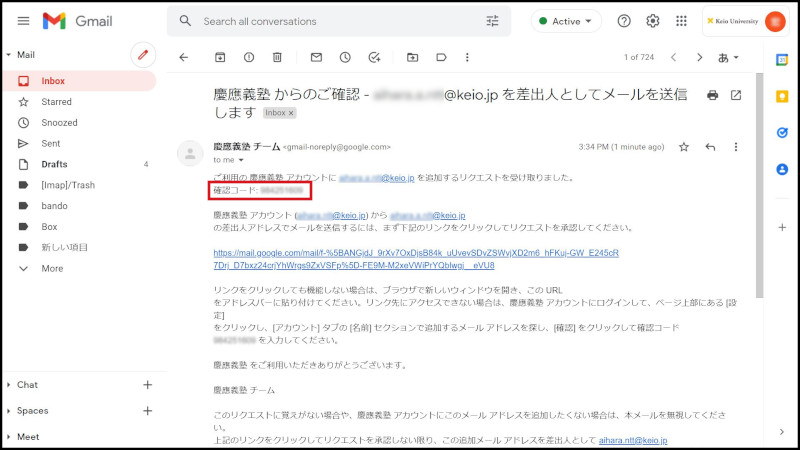The height and width of the screenshot is (450, 800).
Task: Remove the Inbox label from the subject
Action: pyautogui.click(x=292, y=113)
